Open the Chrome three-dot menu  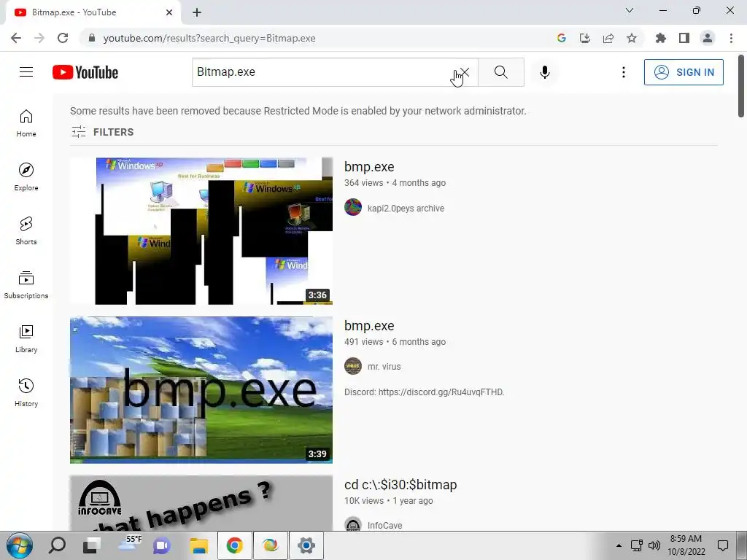(x=731, y=38)
